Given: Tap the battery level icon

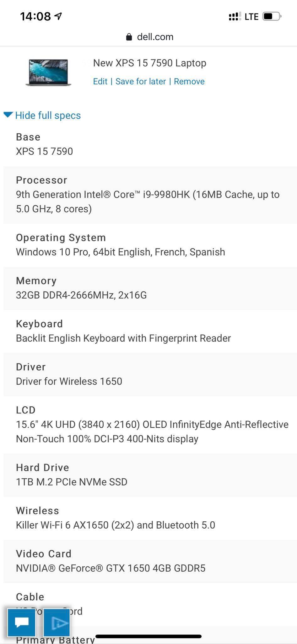Looking at the screenshot, I should (x=272, y=16).
